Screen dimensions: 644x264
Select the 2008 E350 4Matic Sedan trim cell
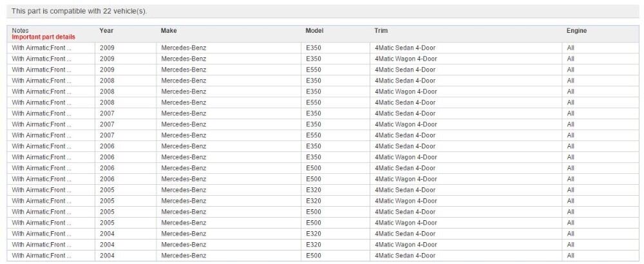point(404,80)
